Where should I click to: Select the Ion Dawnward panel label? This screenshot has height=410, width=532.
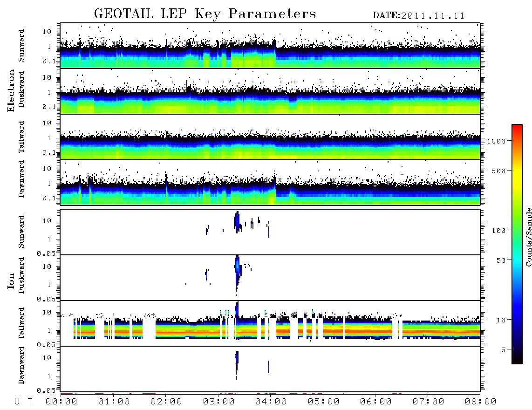[21, 365]
